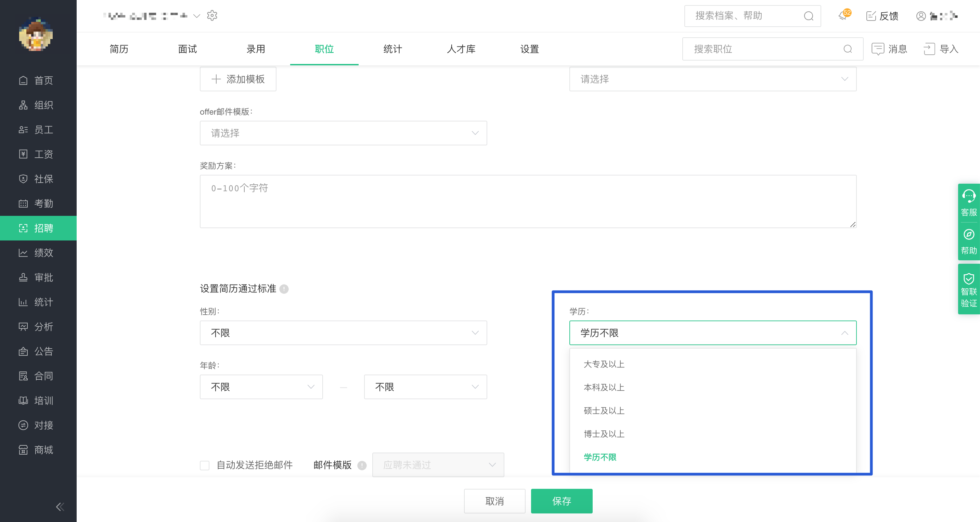
Task: Open minimum 年龄 dropdown
Action: [x=261, y=387]
